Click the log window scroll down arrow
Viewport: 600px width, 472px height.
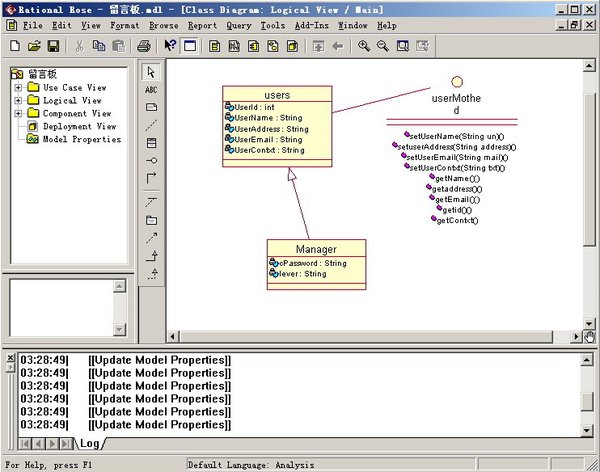point(587,430)
